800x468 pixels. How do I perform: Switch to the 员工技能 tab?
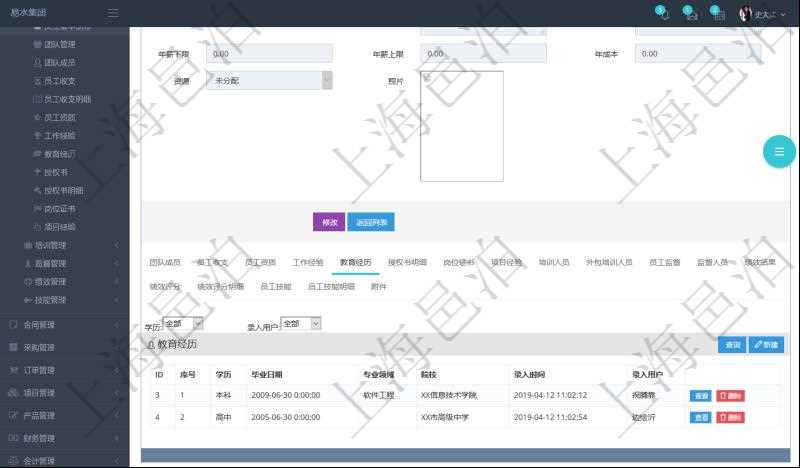point(276,287)
